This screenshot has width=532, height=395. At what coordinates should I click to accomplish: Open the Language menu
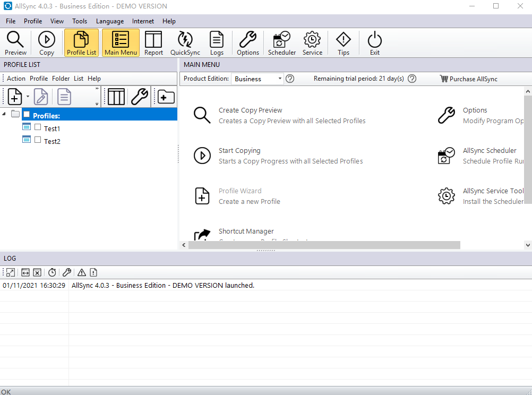point(110,21)
